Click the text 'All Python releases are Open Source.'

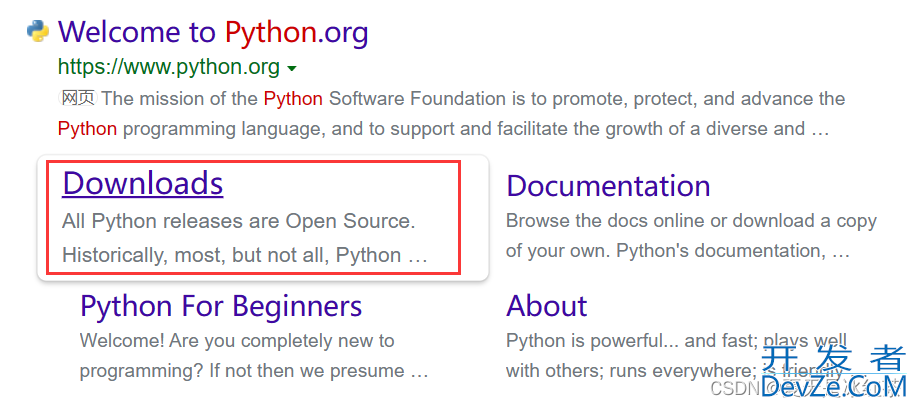(239, 222)
